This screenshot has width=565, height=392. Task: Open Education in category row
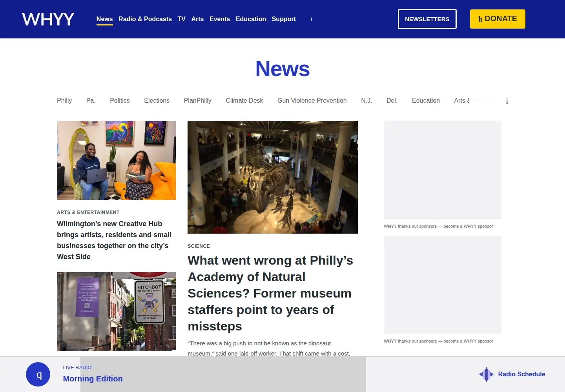(426, 101)
